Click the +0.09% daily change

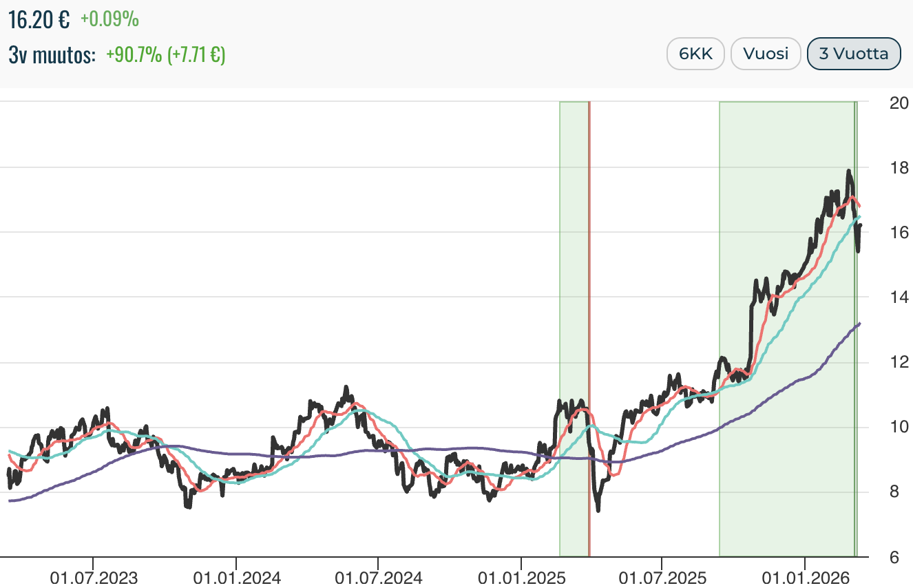(x=109, y=19)
